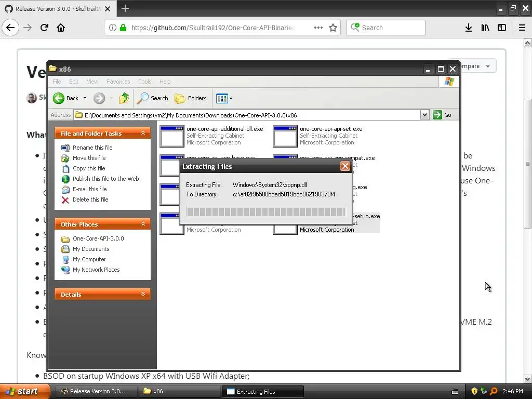Go to Firefox home page icon
Viewport: 532px width, 399px height.
(x=61, y=28)
